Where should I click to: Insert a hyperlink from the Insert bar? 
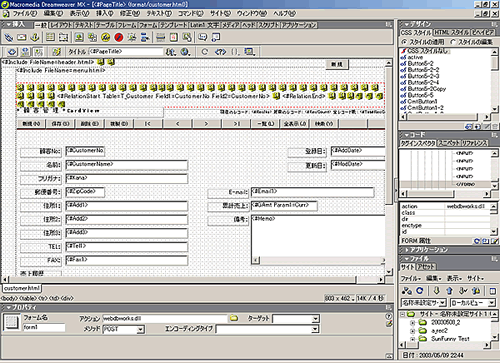(9, 37)
